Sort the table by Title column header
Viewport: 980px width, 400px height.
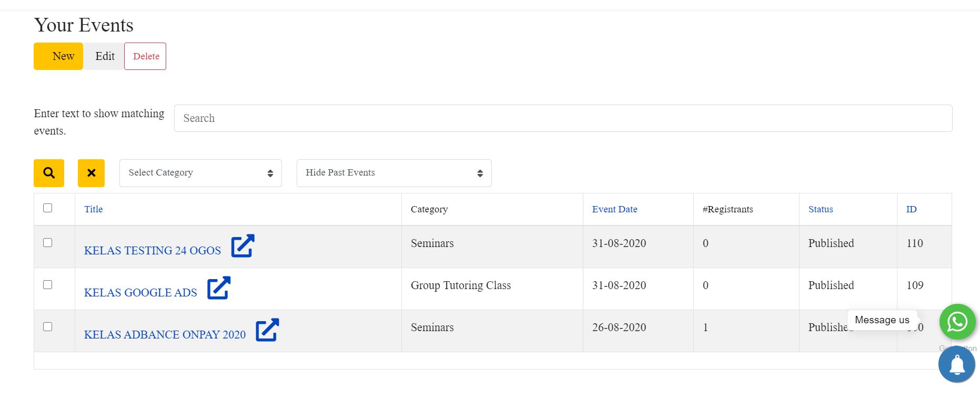coord(94,209)
